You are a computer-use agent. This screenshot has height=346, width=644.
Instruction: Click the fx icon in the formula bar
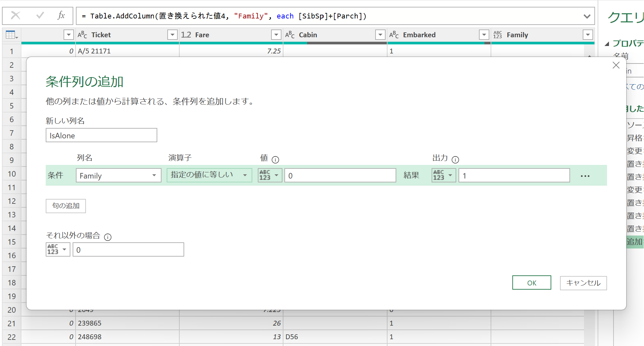click(60, 16)
